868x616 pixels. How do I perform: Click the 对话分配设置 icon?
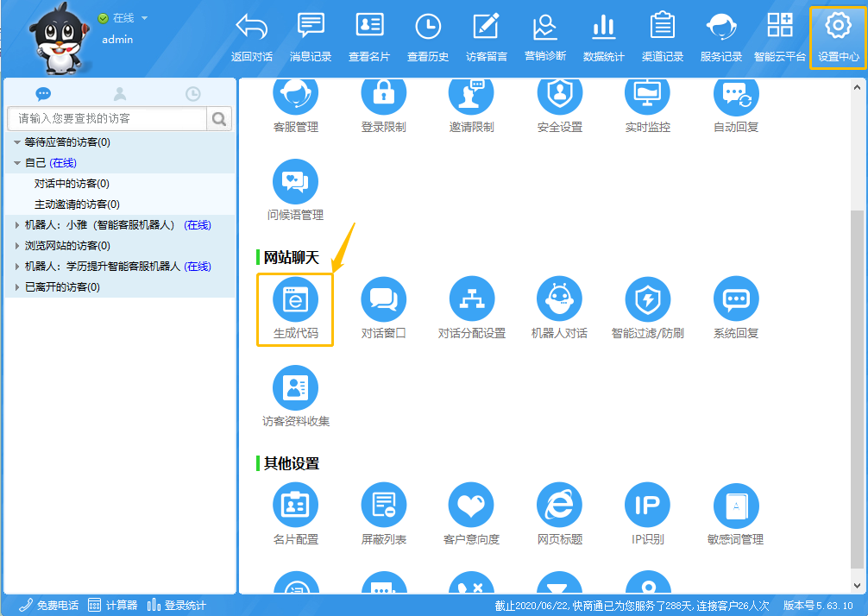tap(471, 299)
